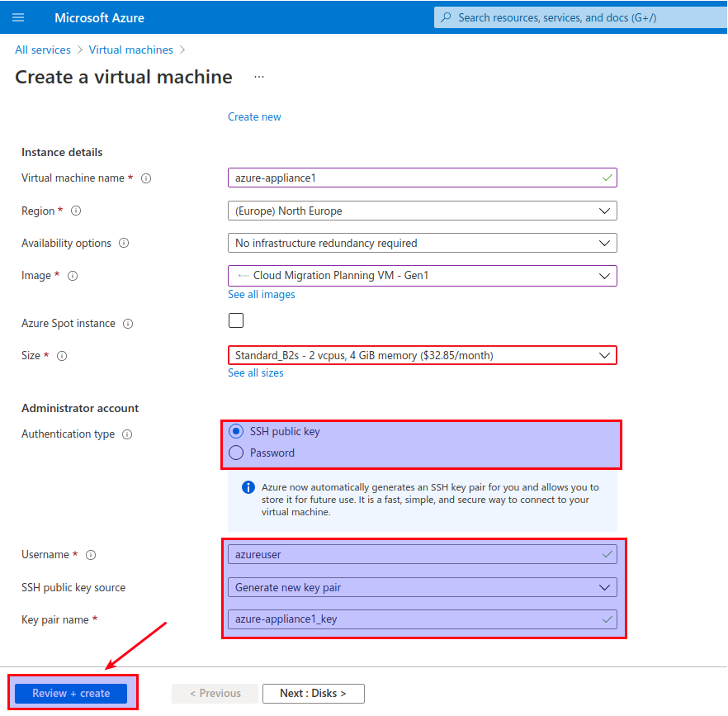The height and width of the screenshot is (716, 728).
Task: Select Password authentication option
Action: pyautogui.click(x=236, y=453)
